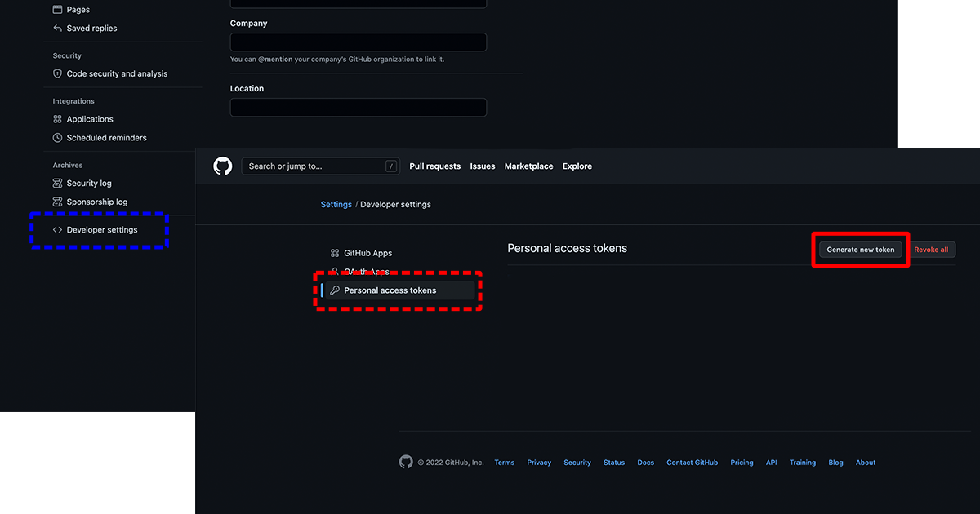
Task: Click the Generate new token button
Action: pyautogui.click(x=861, y=250)
